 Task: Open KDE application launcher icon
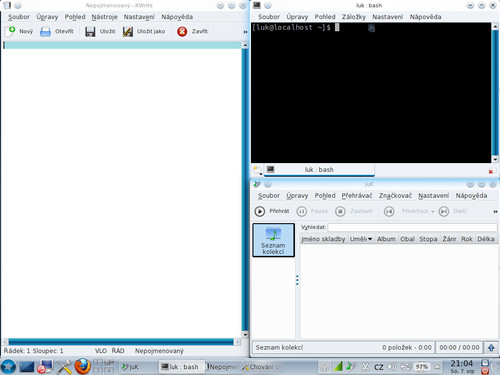pos(8,367)
